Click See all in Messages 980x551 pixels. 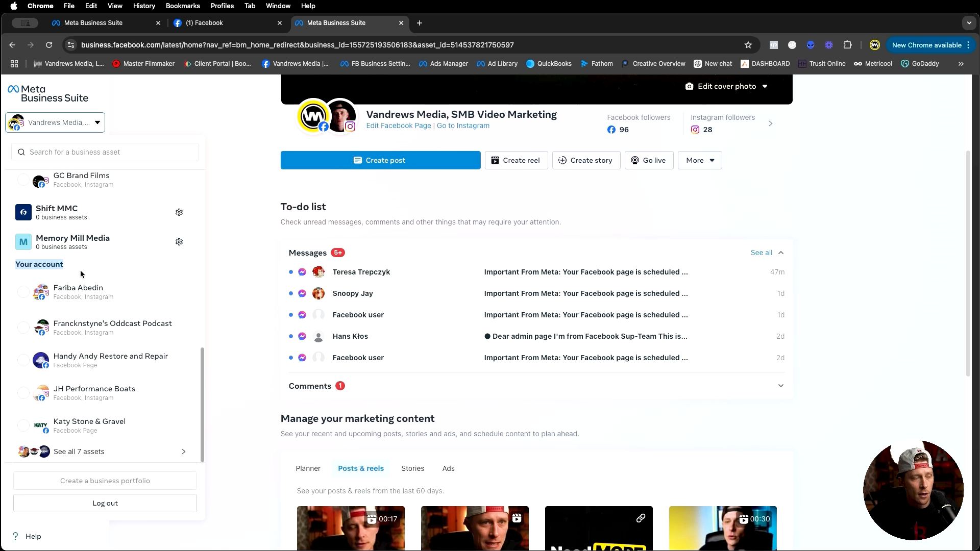pyautogui.click(x=762, y=253)
